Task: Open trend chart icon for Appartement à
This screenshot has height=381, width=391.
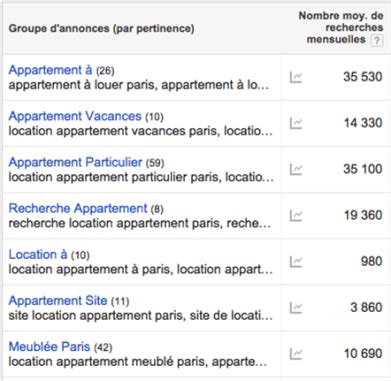Action: pos(296,77)
